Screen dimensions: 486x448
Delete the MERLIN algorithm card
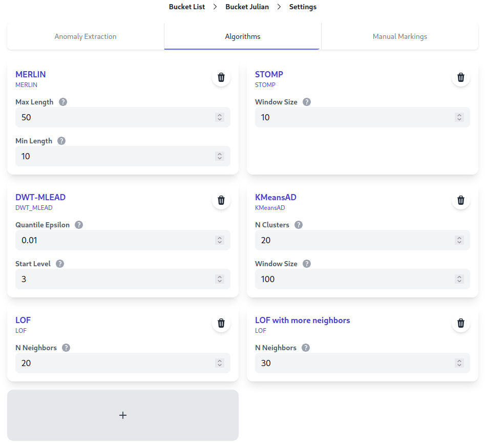pyautogui.click(x=221, y=77)
